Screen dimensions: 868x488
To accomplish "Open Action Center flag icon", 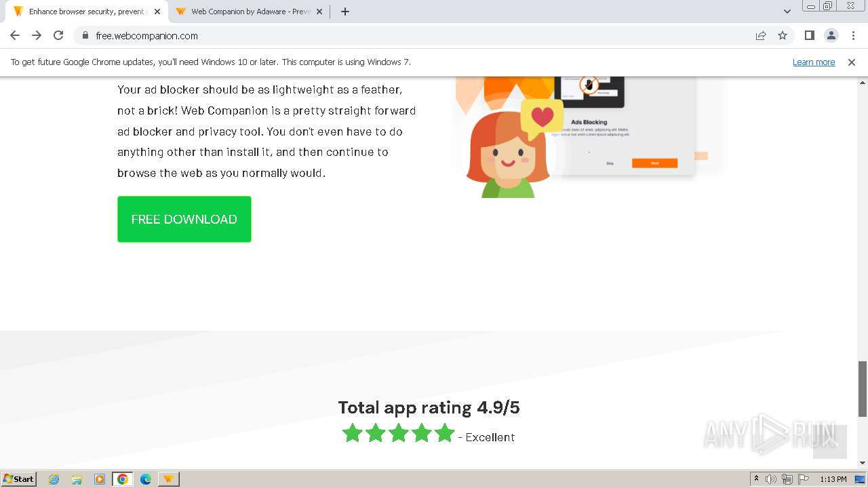I will click(x=804, y=479).
